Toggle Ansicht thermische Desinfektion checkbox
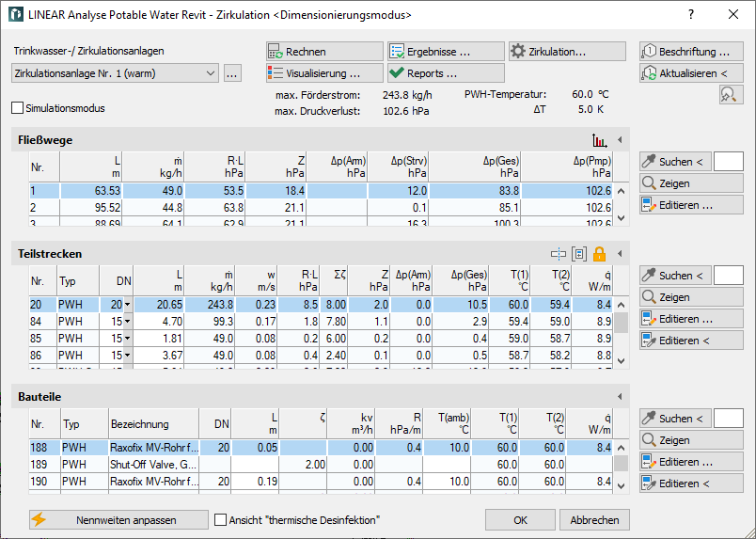Screen dimensions: 756x539 (220, 519)
